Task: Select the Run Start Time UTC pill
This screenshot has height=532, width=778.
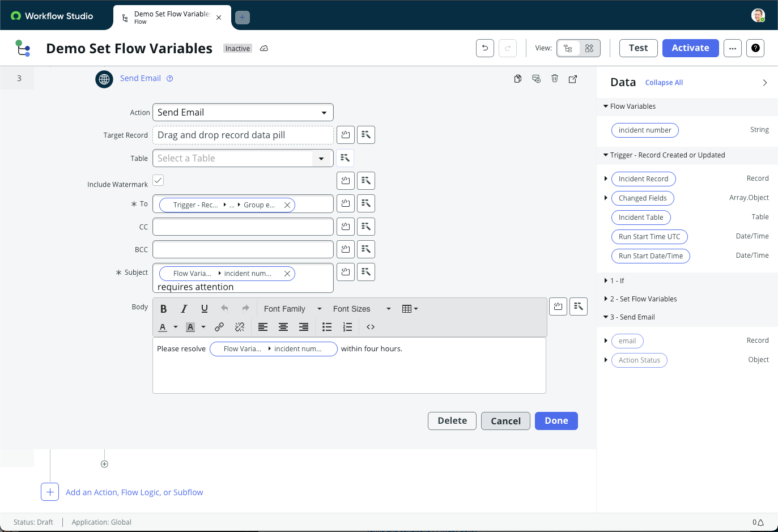Action: [x=649, y=237]
